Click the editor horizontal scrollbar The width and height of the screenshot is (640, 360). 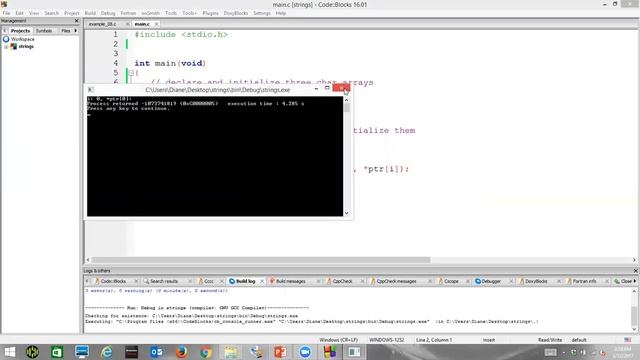tap(260, 260)
